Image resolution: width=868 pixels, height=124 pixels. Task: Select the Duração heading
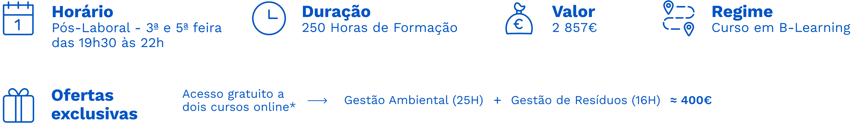tap(336, 12)
